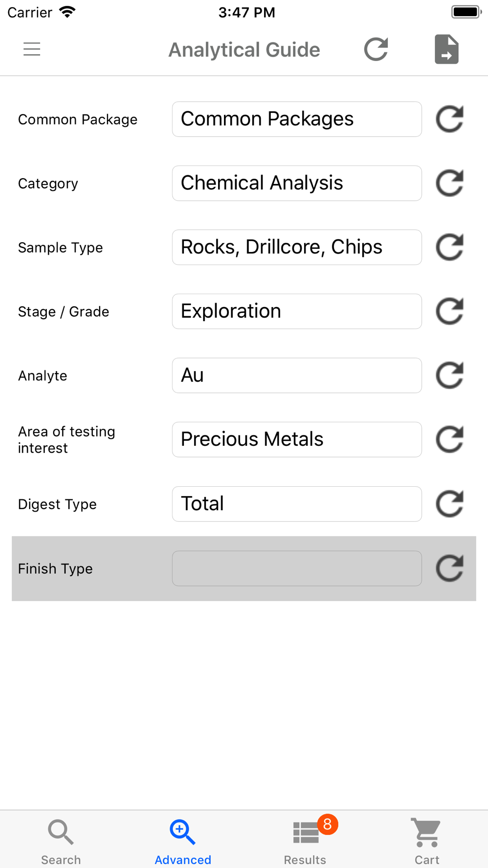This screenshot has height=868, width=488.
Task: Reset the Common Package field
Action: [x=449, y=119]
